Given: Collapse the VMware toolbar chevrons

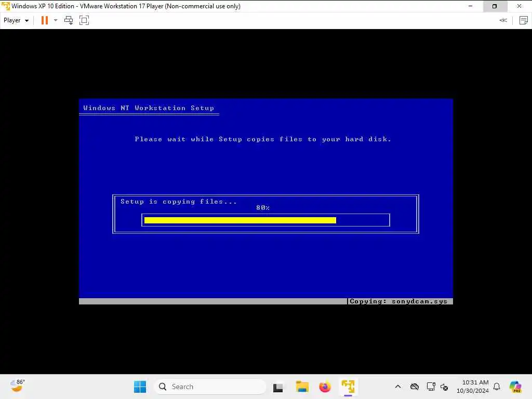Looking at the screenshot, I should click(x=503, y=20).
